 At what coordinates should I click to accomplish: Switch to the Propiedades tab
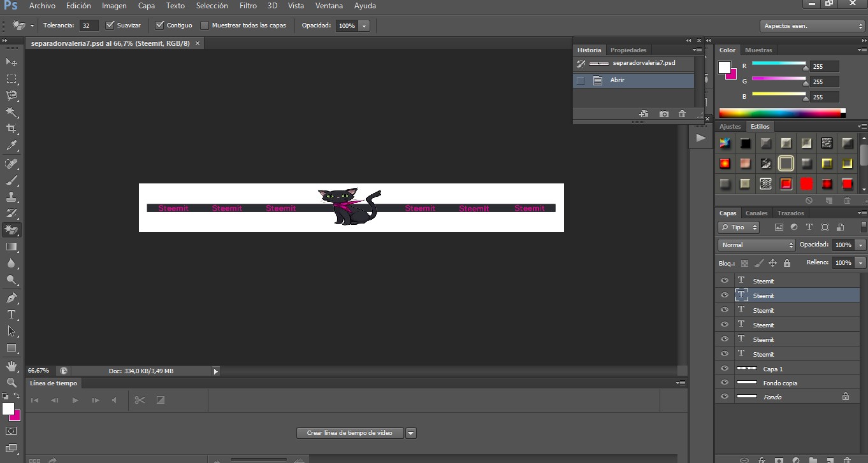(628, 50)
